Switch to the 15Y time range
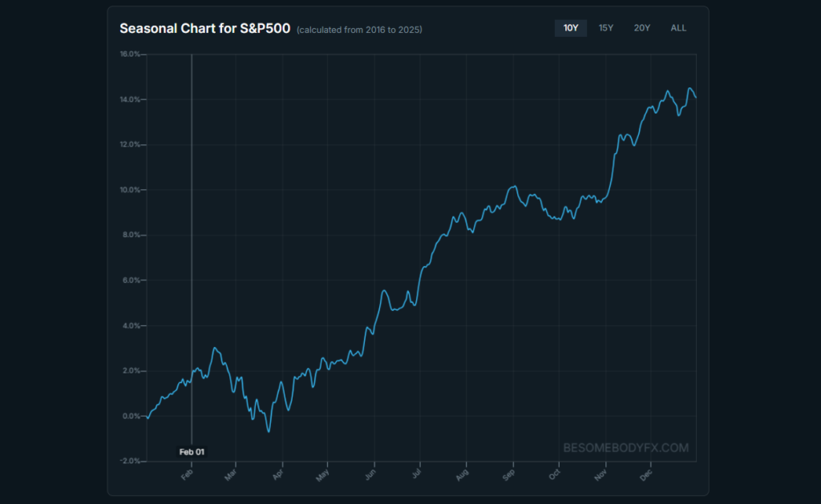 (606, 28)
